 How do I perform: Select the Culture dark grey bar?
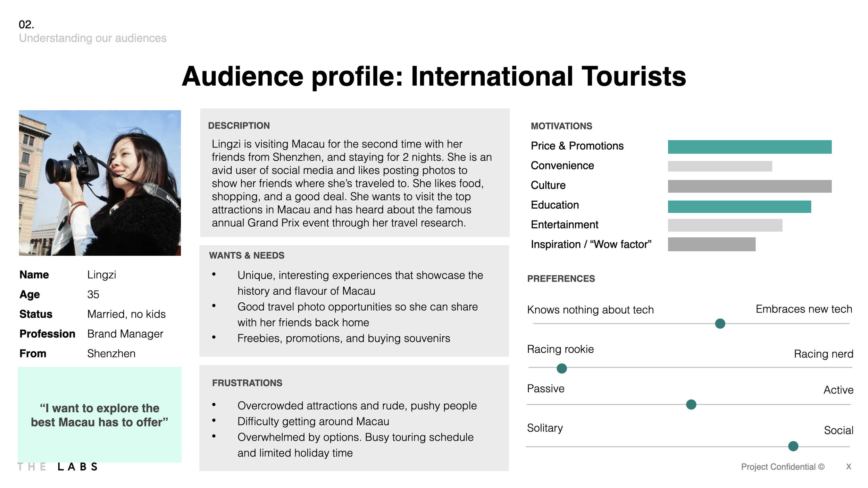(x=749, y=186)
